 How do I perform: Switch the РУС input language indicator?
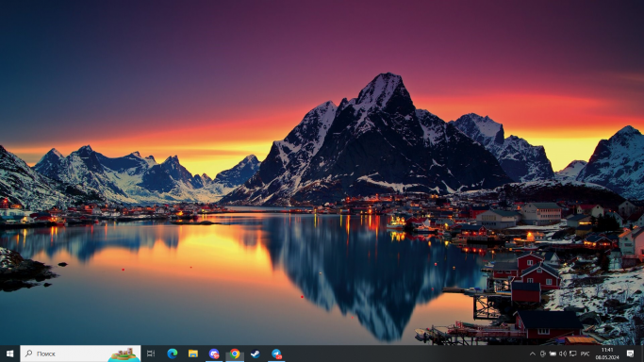coord(586,354)
